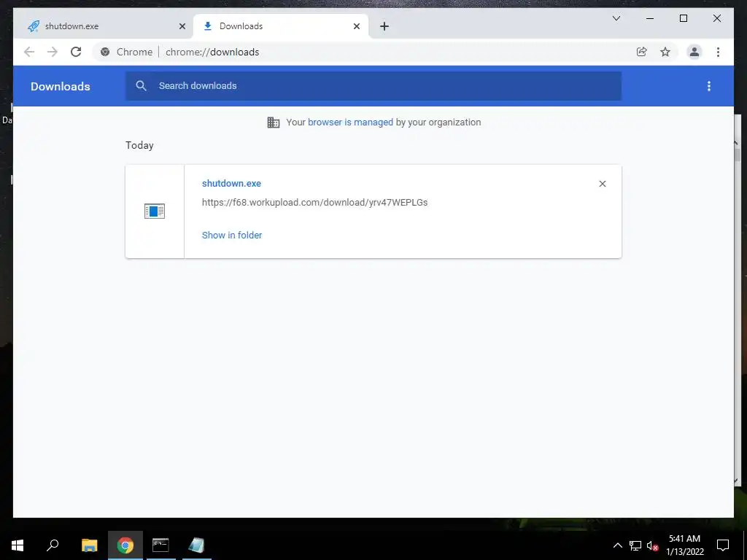Click the Today date heading
Viewport: 747px width, 560px height.
(x=139, y=145)
